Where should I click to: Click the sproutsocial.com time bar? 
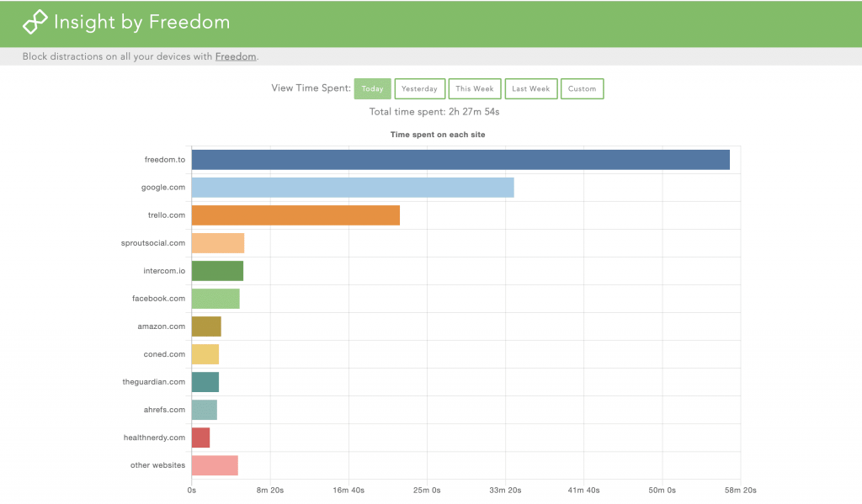[x=217, y=242]
